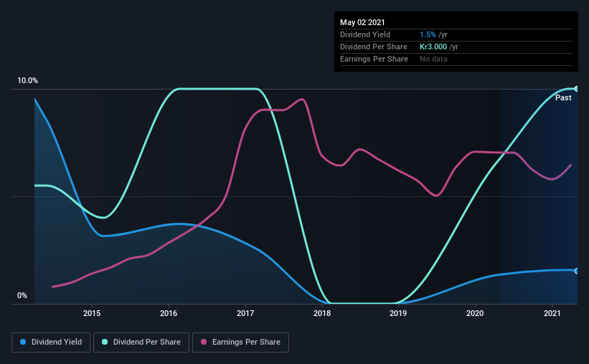Click the 10.0% y-axis label

coord(27,80)
